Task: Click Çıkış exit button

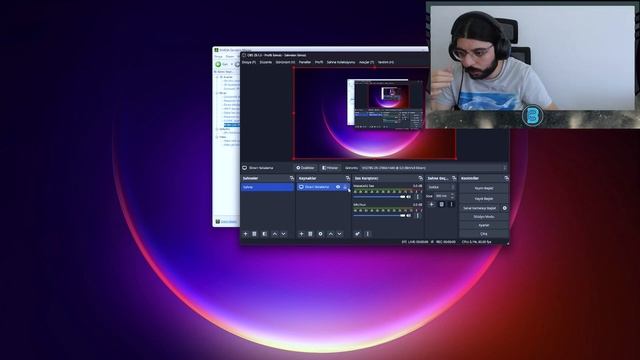Action: [484, 234]
